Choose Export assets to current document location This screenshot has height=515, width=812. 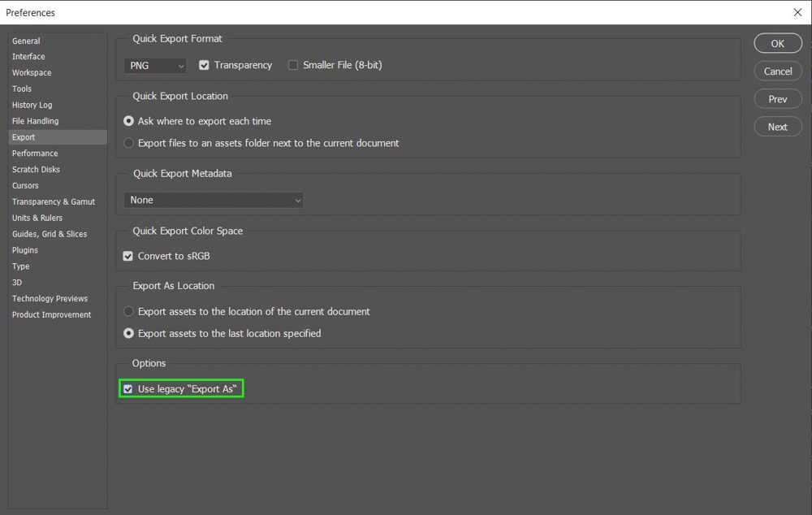point(128,311)
